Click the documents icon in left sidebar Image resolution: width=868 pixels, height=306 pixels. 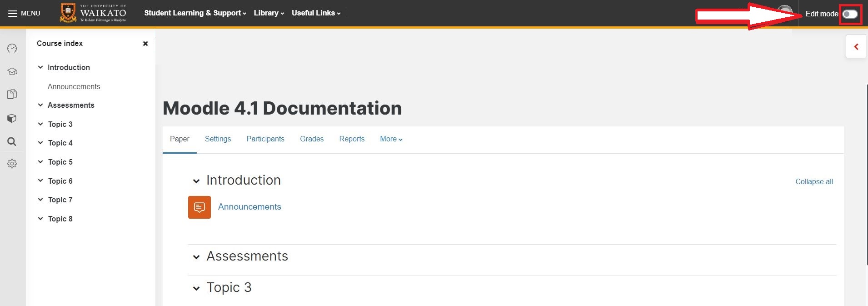(x=12, y=94)
